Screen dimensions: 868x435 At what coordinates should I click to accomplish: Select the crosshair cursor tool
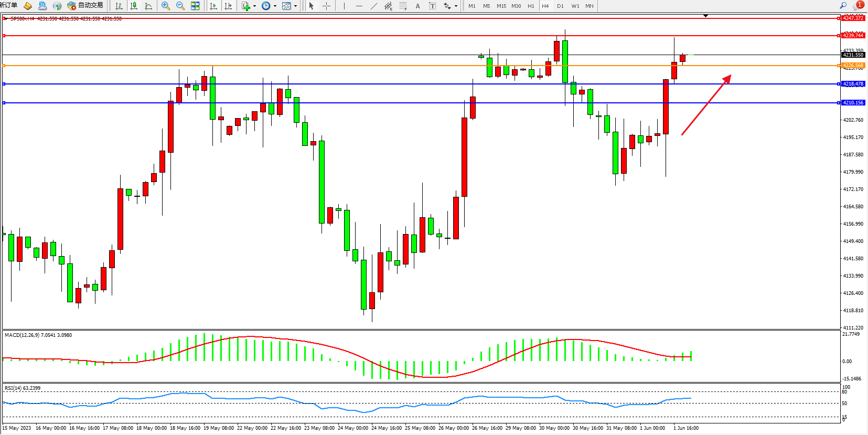pos(326,6)
